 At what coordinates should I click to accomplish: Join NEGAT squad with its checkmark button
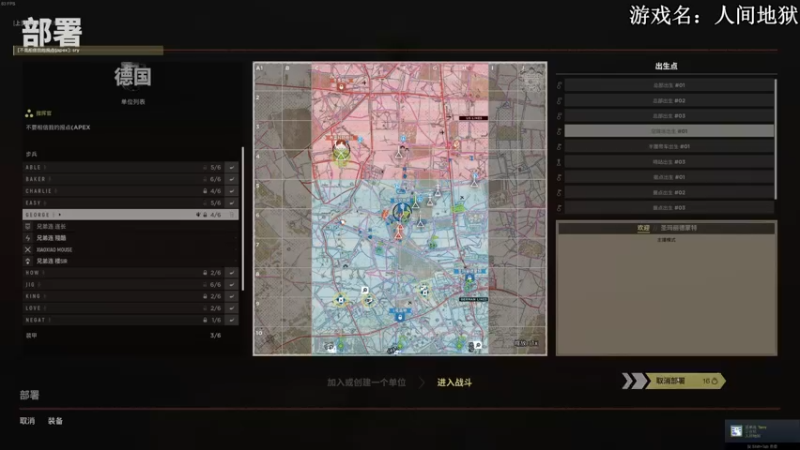pos(232,320)
